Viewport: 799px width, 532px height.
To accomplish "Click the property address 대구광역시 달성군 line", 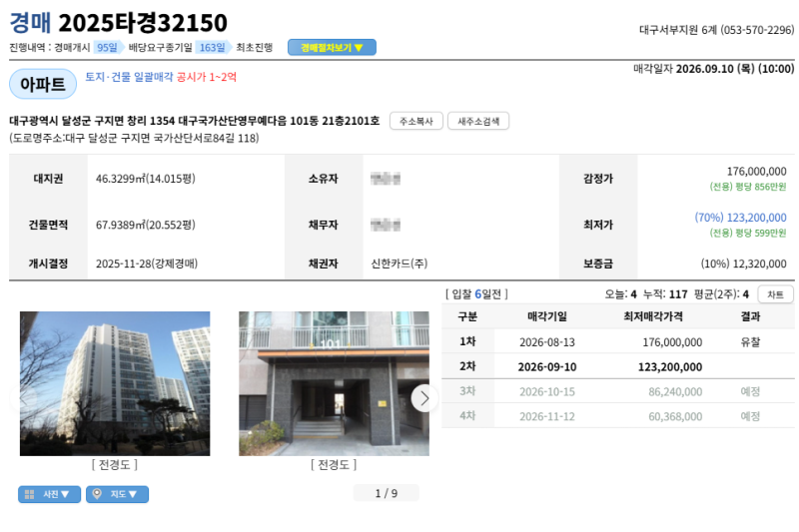I will (x=194, y=121).
